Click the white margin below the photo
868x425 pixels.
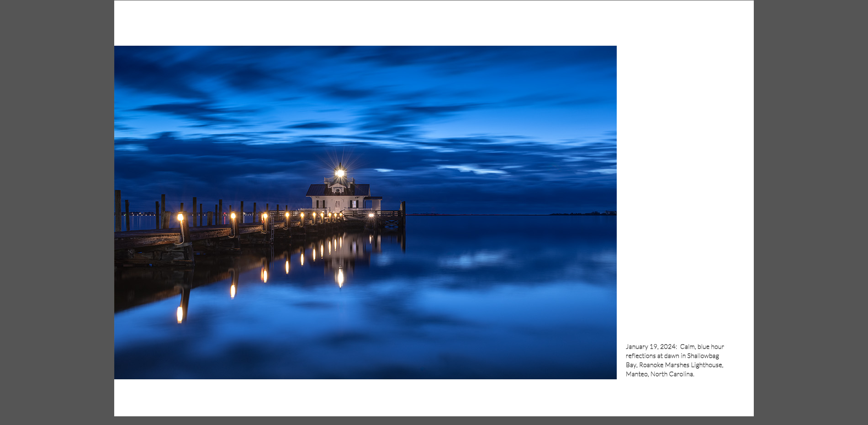[x=365, y=398]
